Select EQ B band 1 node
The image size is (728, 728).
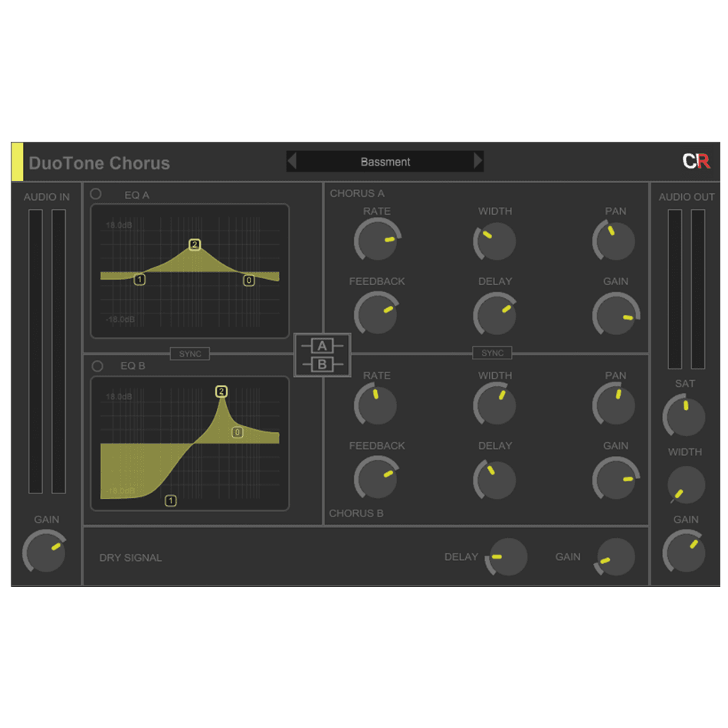pyautogui.click(x=170, y=500)
